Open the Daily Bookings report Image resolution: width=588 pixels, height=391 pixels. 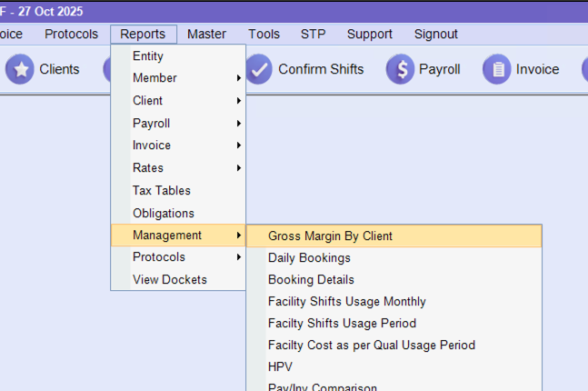309,258
